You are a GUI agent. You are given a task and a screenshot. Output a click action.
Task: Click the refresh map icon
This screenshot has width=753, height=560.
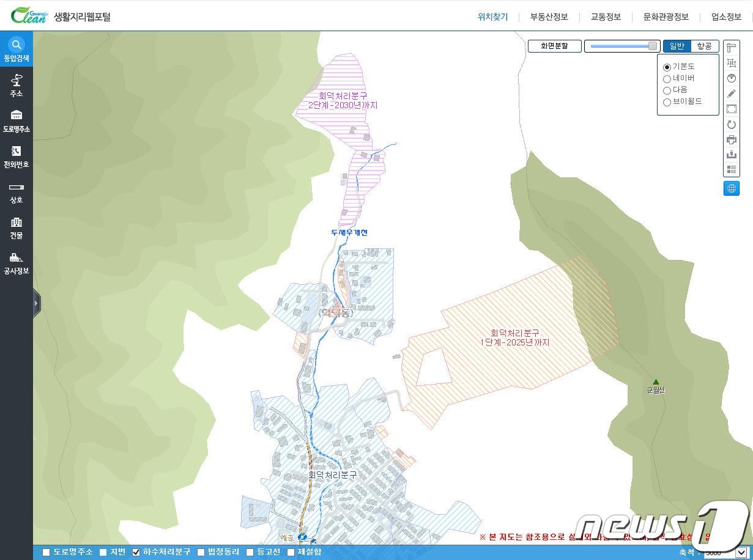click(731, 125)
